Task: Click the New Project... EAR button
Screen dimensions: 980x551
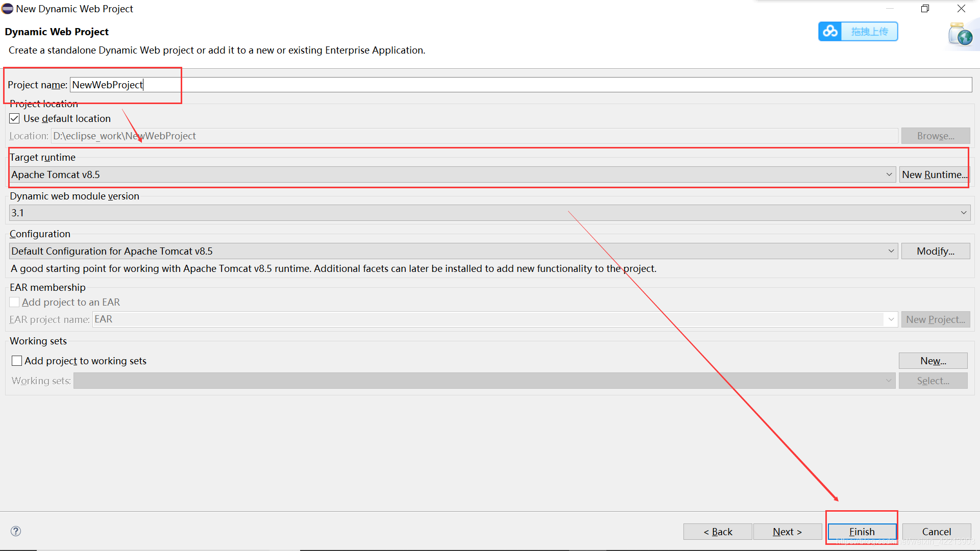Action: [936, 319]
